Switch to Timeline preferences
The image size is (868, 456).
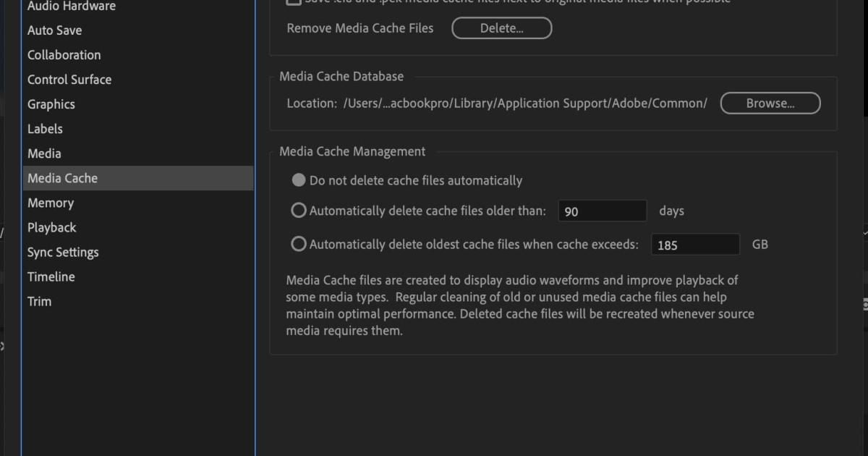point(51,276)
